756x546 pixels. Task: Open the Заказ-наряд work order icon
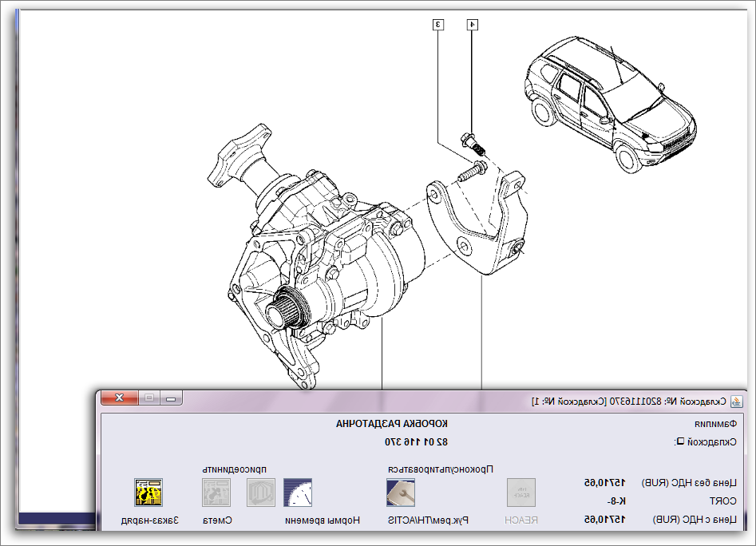pyautogui.click(x=148, y=492)
